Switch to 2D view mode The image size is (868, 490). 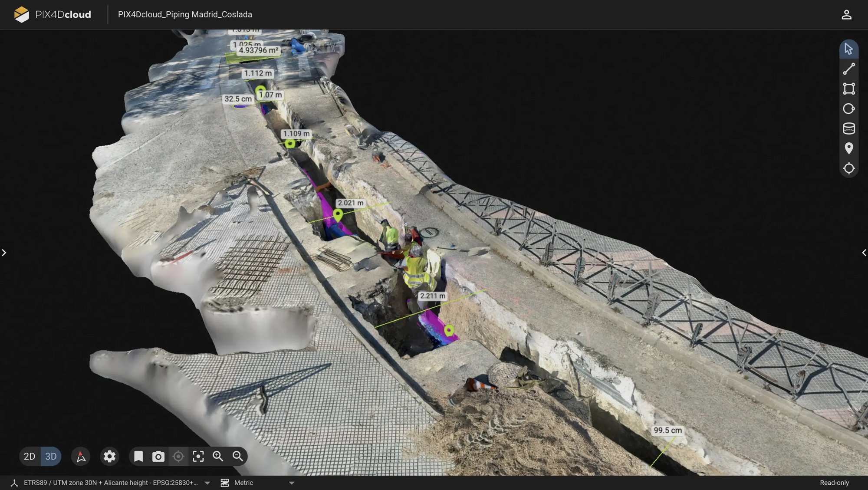[30, 456]
